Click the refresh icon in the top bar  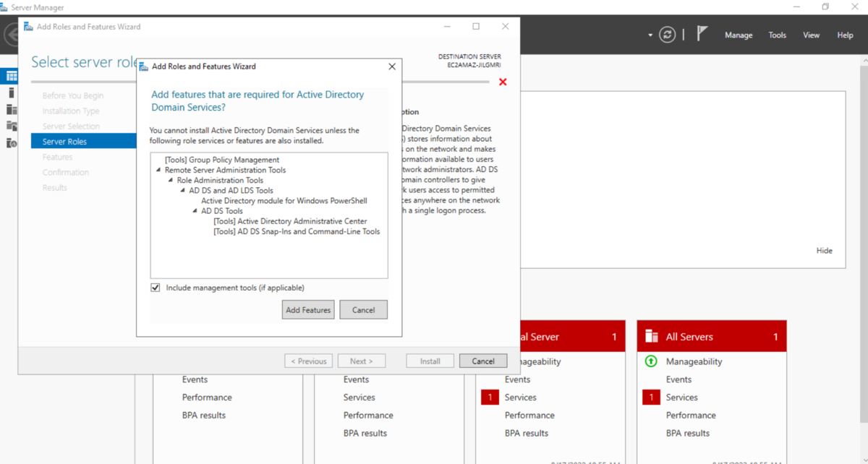[666, 34]
